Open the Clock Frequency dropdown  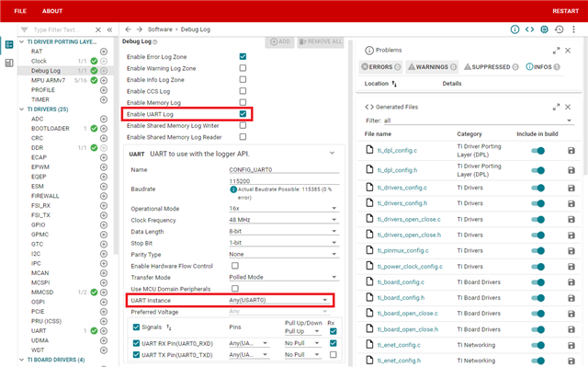pos(284,220)
